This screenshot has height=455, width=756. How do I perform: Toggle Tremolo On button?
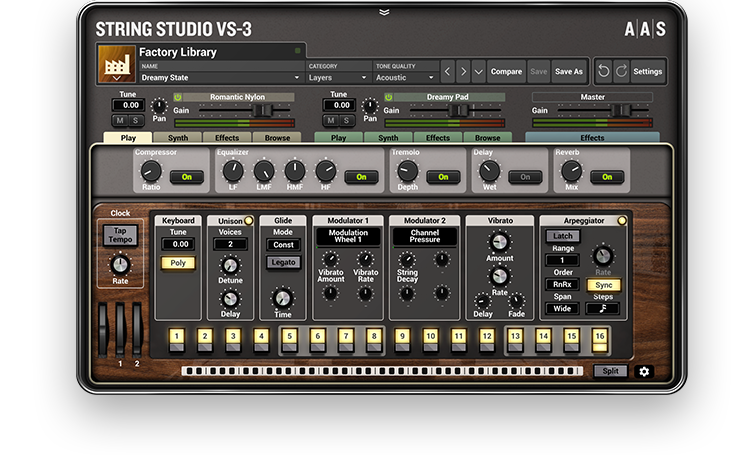click(x=443, y=177)
